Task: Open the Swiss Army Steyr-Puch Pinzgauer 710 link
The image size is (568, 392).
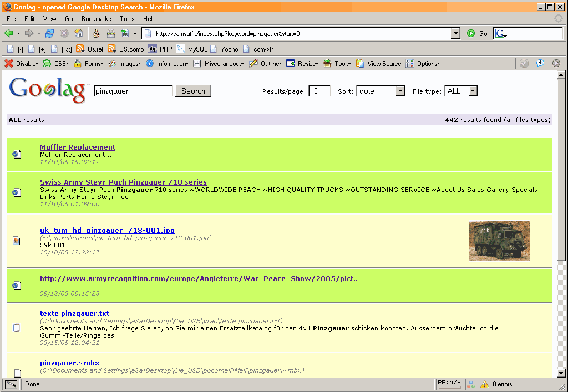Action: click(123, 182)
